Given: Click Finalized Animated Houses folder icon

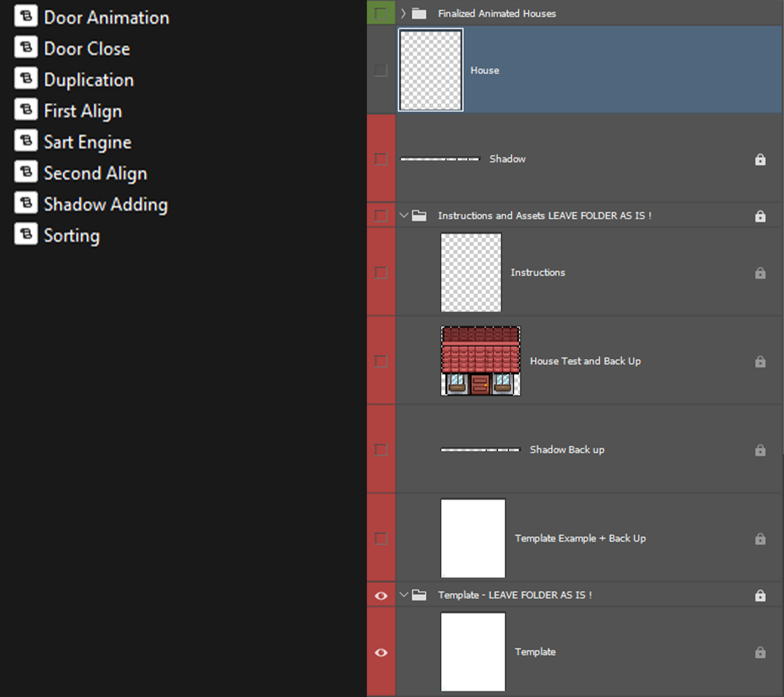Looking at the screenshot, I should 419,14.
